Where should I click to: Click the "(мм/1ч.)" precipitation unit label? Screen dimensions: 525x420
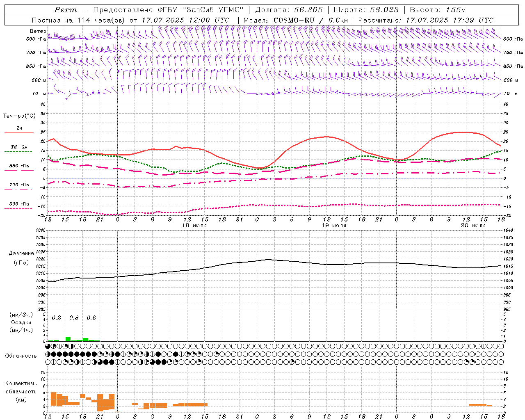click(21, 330)
